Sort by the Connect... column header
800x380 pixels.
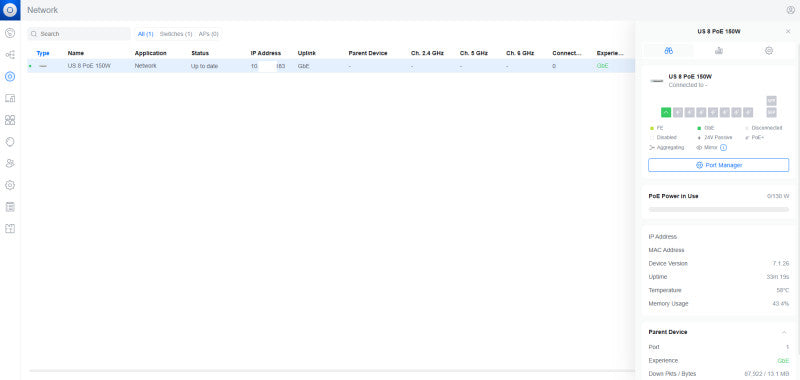[x=567, y=53]
